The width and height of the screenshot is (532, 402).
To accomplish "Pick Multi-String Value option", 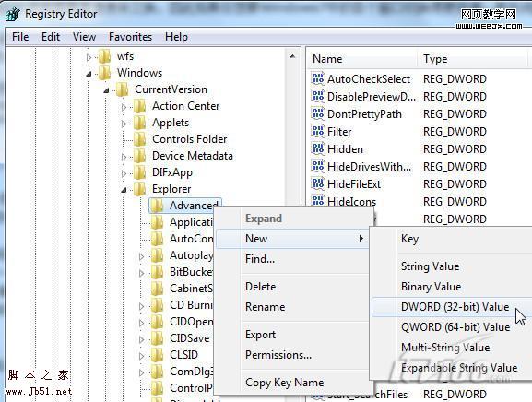I will click(x=445, y=348).
